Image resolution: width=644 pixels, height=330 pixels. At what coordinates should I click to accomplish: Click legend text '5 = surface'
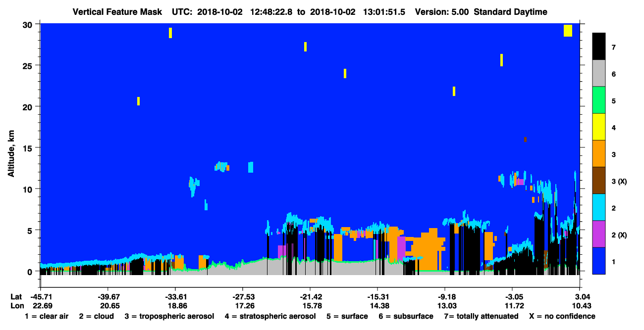[x=347, y=316]
